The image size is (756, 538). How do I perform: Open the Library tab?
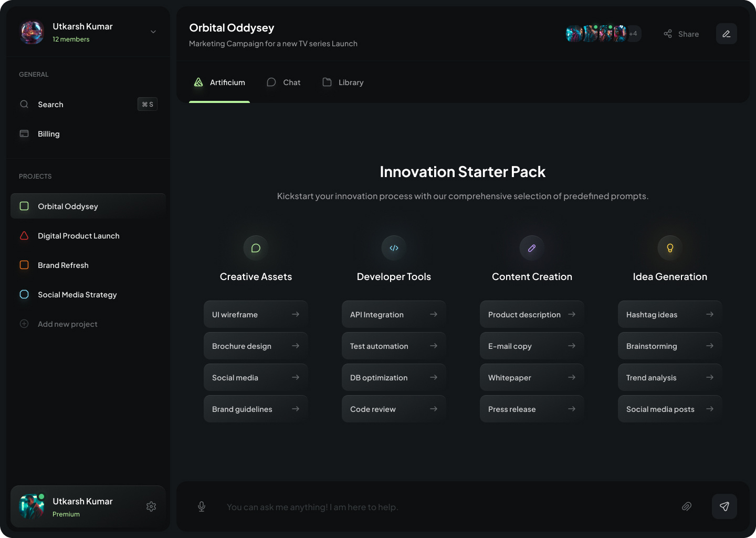[342, 82]
